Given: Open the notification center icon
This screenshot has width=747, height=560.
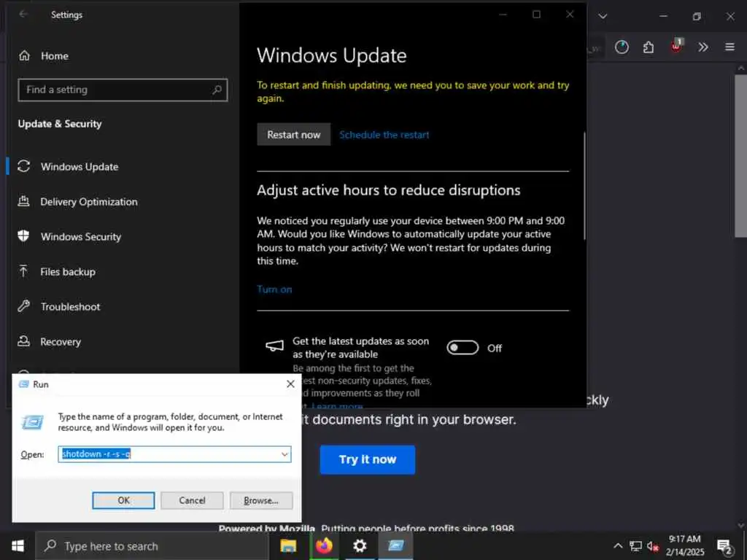Looking at the screenshot, I should (724, 547).
